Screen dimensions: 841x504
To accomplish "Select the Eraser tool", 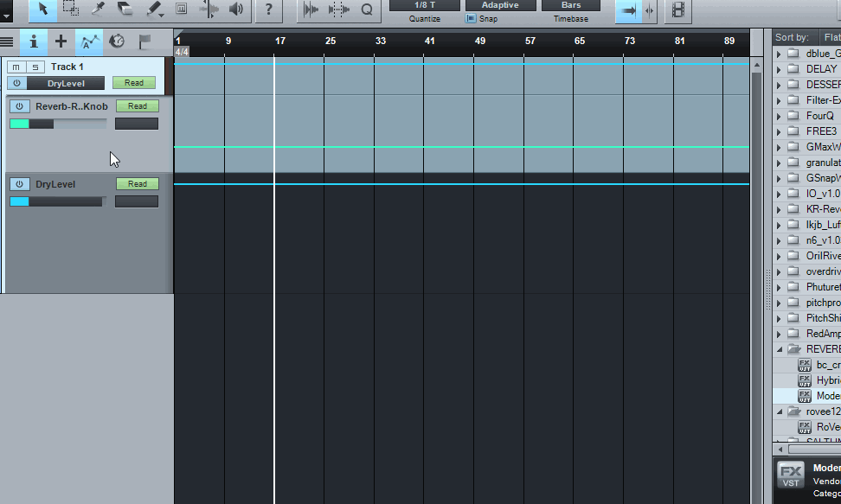I will coord(126,10).
